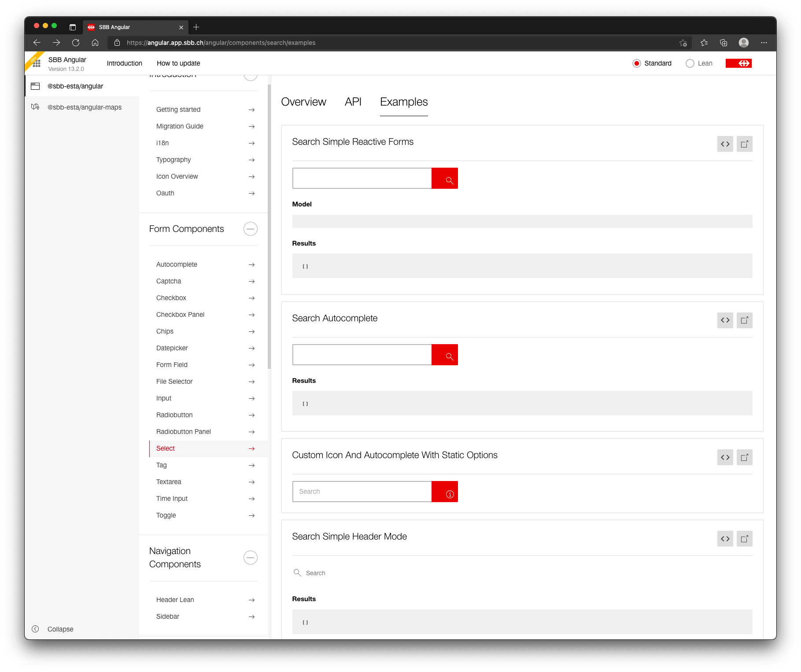Enable the Lean variant option

(690, 63)
